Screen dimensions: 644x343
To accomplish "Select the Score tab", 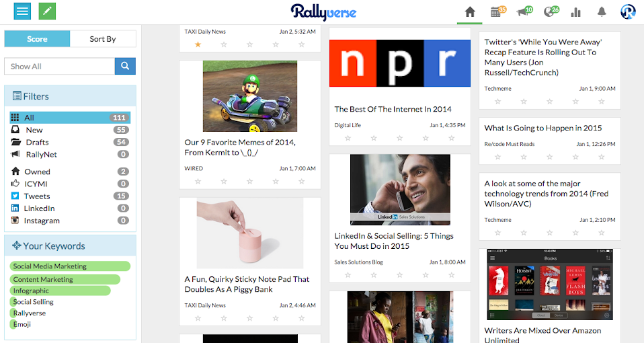I will (x=37, y=39).
